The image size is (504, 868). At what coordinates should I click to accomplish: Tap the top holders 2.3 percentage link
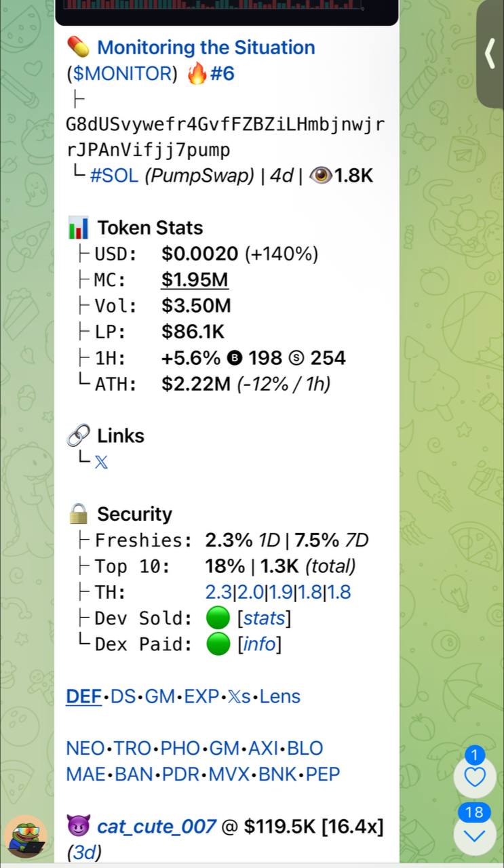(218, 593)
